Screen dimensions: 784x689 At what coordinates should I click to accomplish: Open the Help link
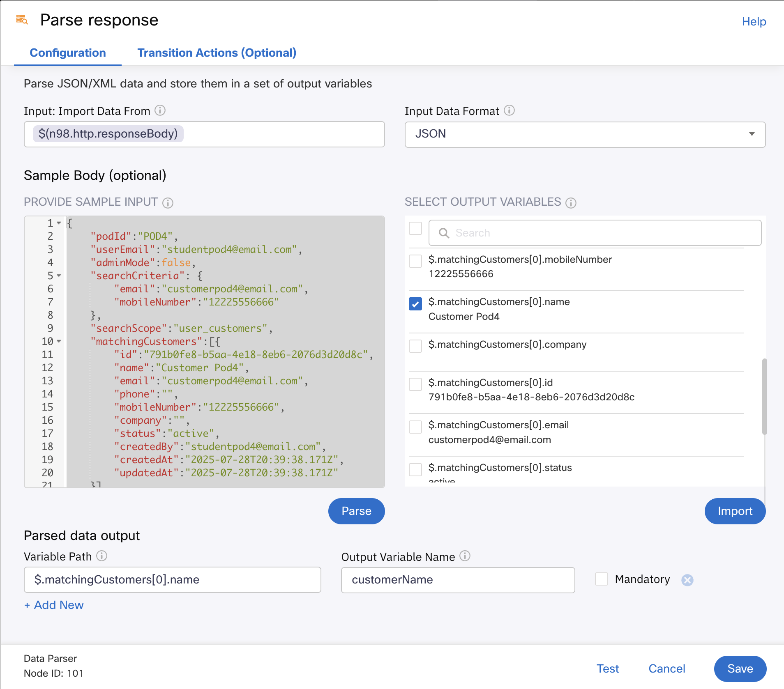pos(754,21)
